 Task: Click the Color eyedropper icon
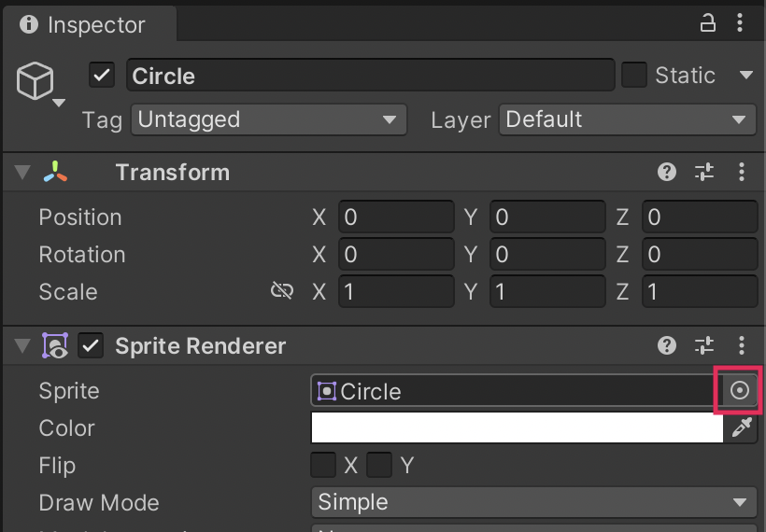click(x=742, y=428)
